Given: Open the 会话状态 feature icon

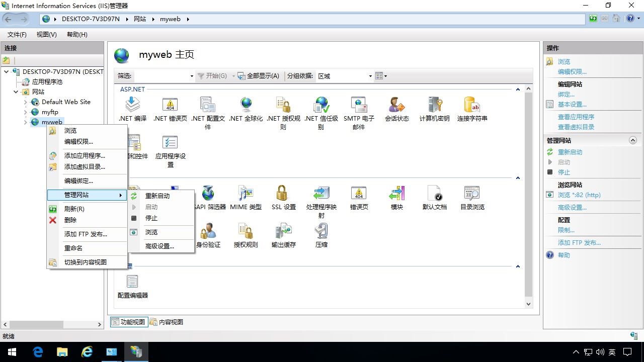Looking at the screenshot, I should (x=396, y=110).
